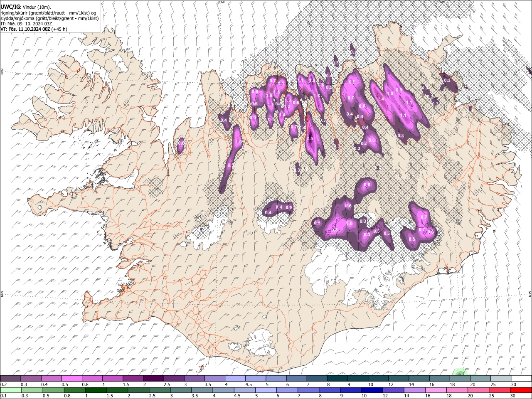The image size is (532, 399).
Task: Click the 15W longitude label at the top edge
Action: [441, 2]
